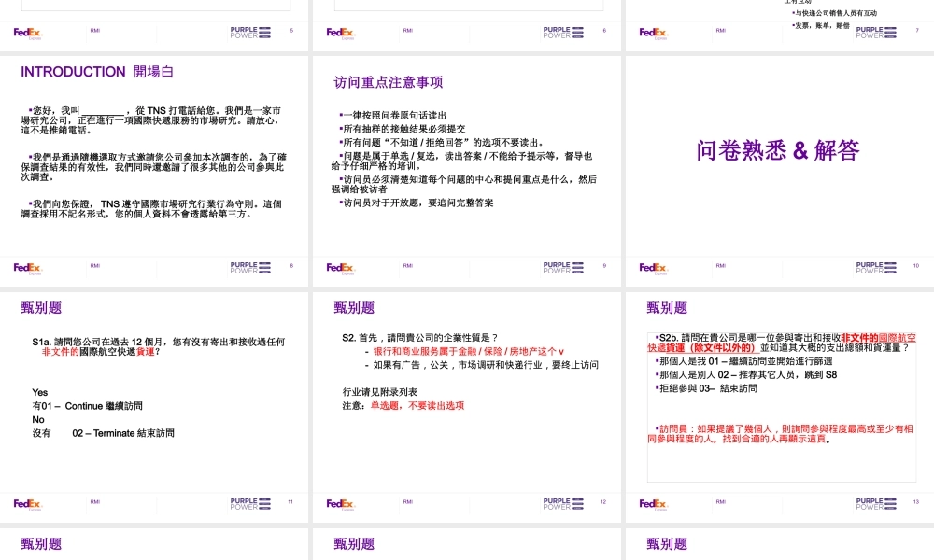Click the red note starting '訪問員：如果提議了幾個人'
934x560 pixels.
tap(780, 434)
